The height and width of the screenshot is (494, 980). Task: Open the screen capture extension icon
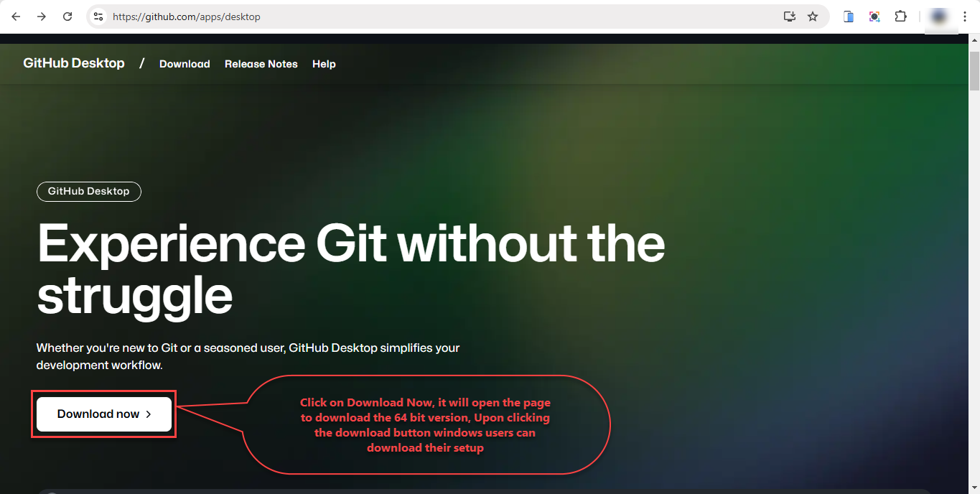(874, 16)
